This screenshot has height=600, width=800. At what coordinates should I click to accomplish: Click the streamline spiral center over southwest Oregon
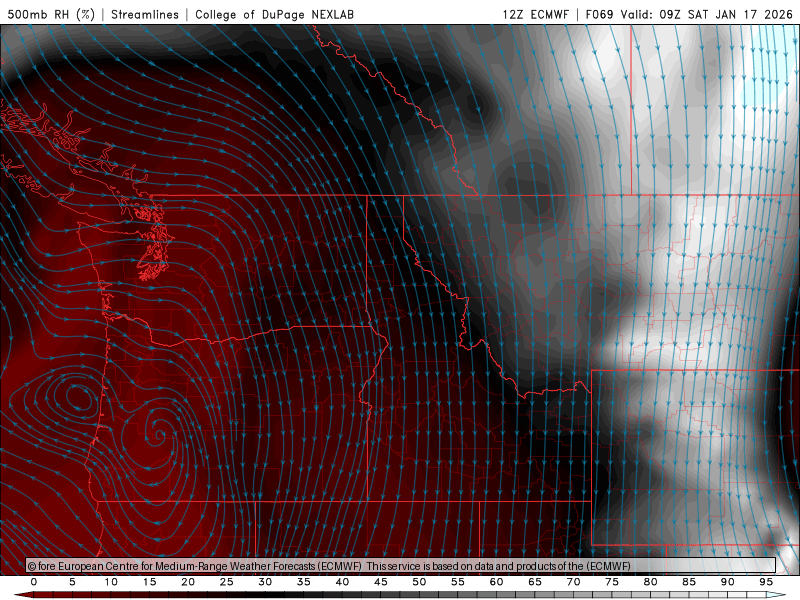click(159, 435)
